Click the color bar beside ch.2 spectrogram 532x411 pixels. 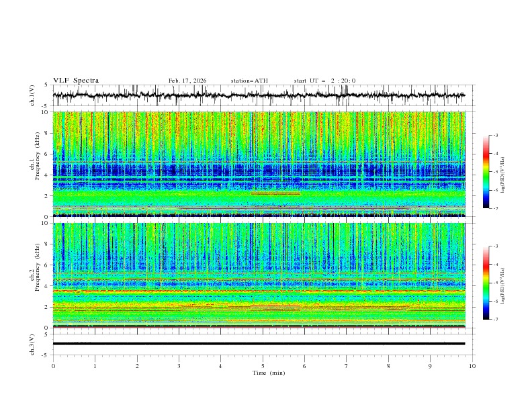coord(486,283)
